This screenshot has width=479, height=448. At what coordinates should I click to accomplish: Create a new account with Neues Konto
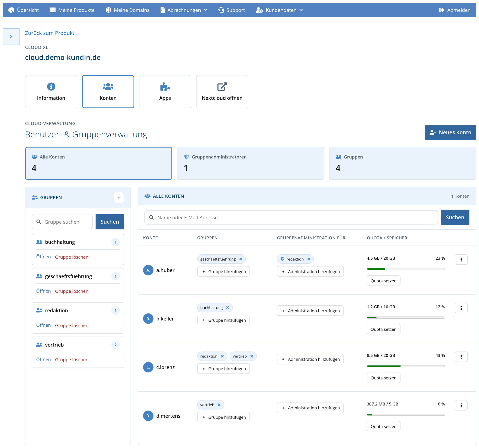tap(450, 132)
